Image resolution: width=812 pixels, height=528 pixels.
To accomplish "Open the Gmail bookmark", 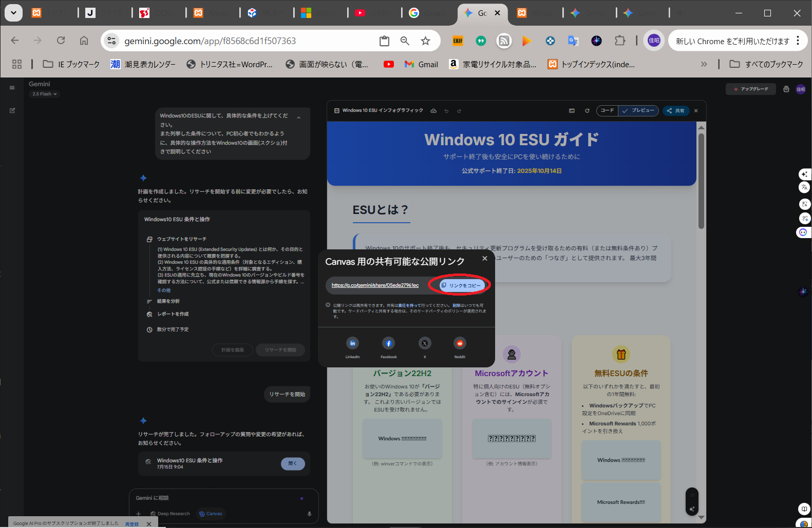I will pos(421,64).
